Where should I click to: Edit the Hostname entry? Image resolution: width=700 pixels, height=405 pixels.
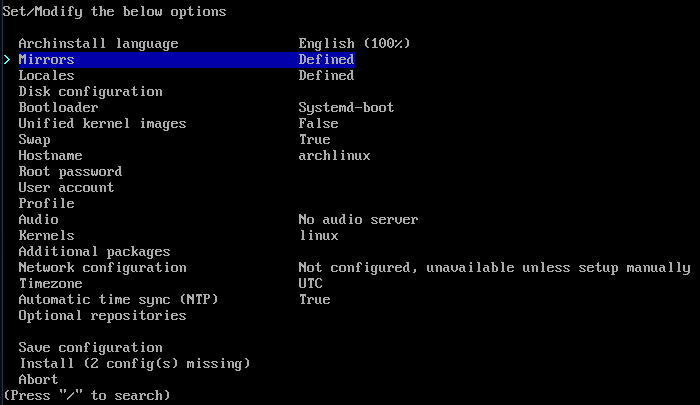(50, 155)
